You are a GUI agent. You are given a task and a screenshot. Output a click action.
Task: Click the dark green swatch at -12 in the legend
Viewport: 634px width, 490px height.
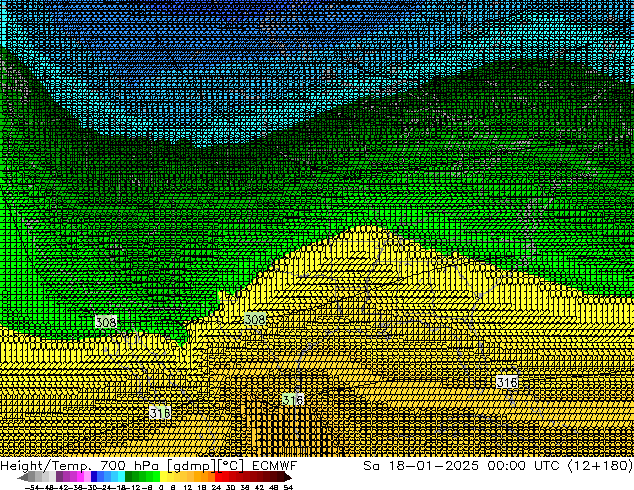click(129, 477)
